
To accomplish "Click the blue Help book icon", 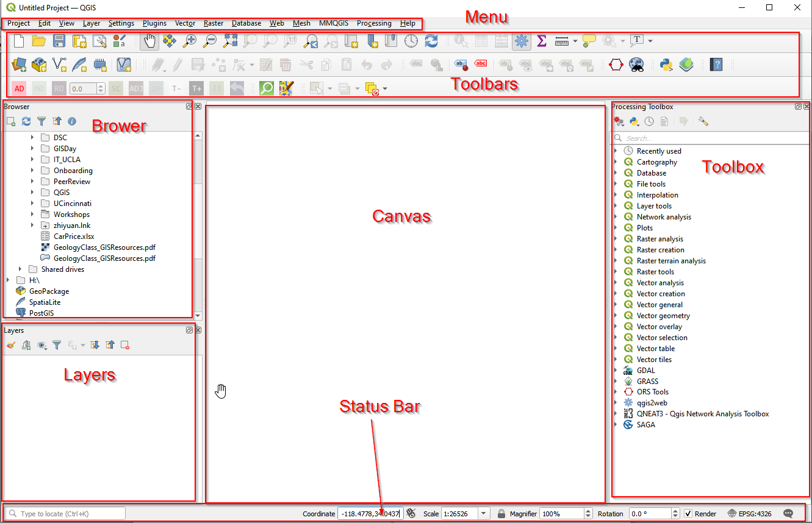I will click(x=716, y=65).
